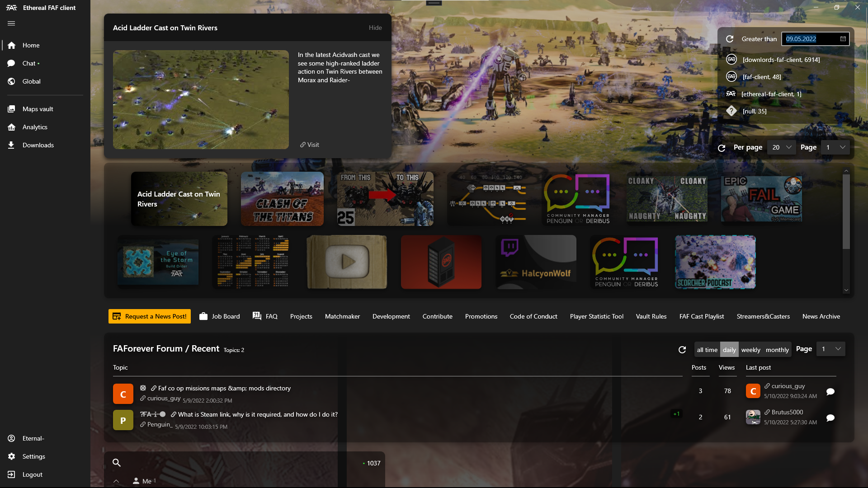This screenshot has width=868, height=488.
Task: Visit the Acid Ladder Cast article
Action: [310, 145]
